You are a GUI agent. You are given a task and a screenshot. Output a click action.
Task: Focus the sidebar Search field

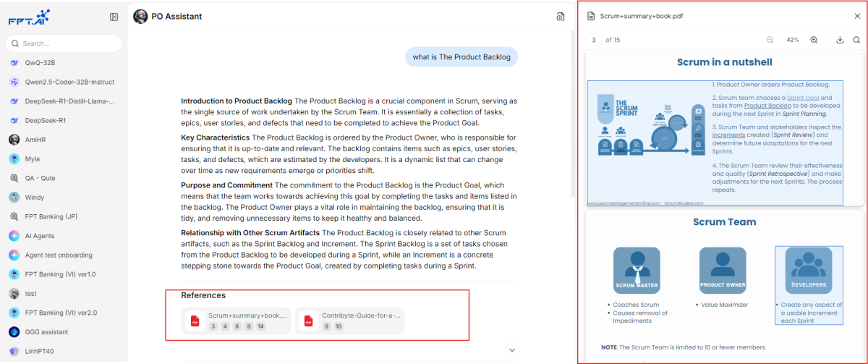pyautogui.click(x=64, y=43)
